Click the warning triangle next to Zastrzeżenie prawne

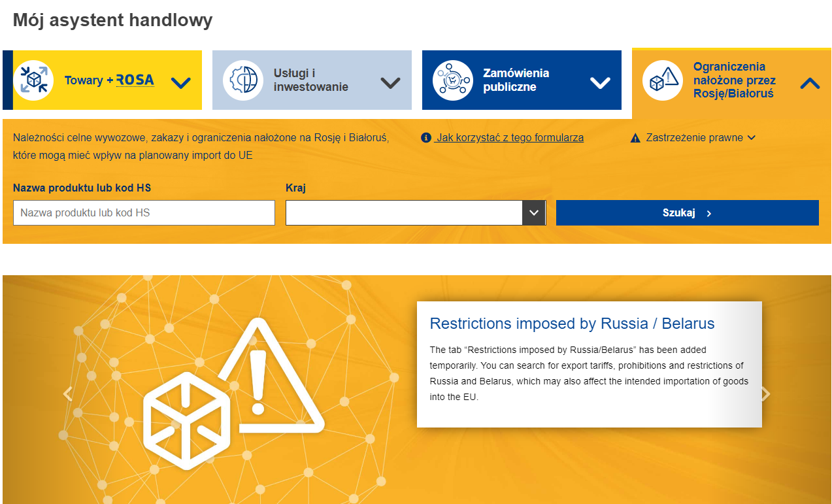tap(635, 138)
